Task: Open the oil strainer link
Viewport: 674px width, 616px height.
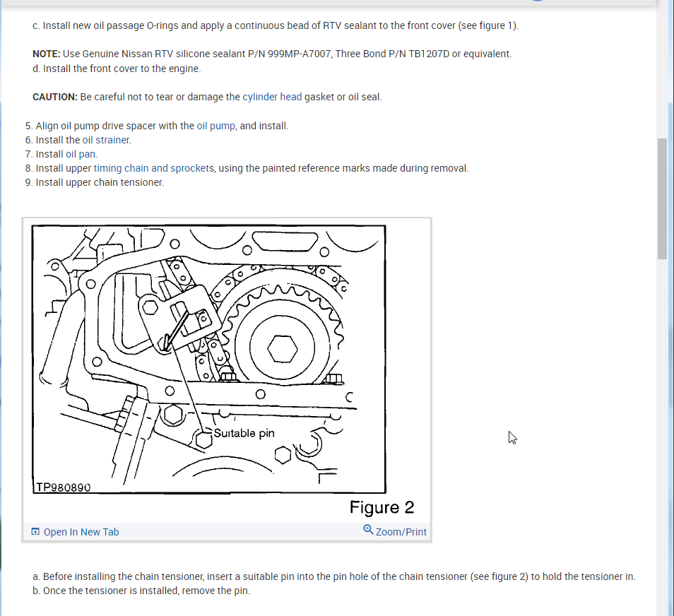Action: click(106, 140)
